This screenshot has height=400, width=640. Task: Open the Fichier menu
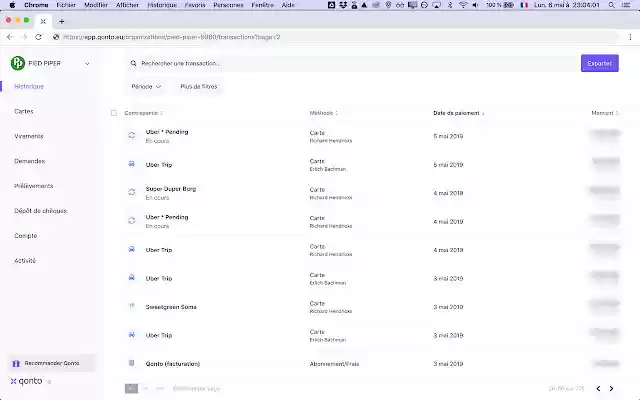(66, 5)
